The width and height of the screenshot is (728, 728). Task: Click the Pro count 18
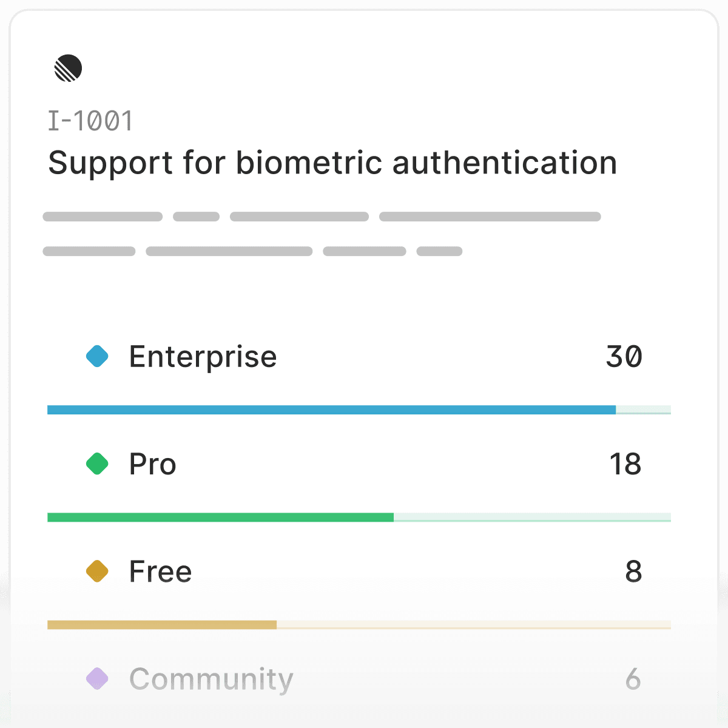[625, 464]
